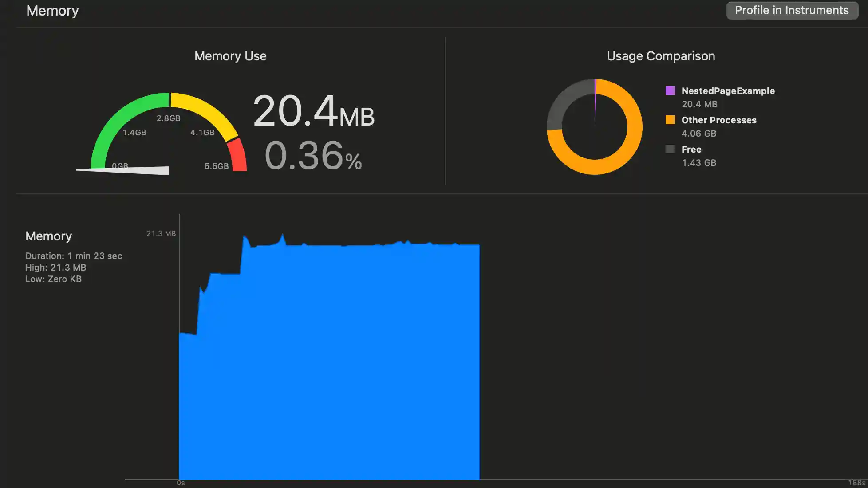This screenshot has width=868, height=488.
Task: Click the High: 21.3 MB statistic
Action: (56, 268)
